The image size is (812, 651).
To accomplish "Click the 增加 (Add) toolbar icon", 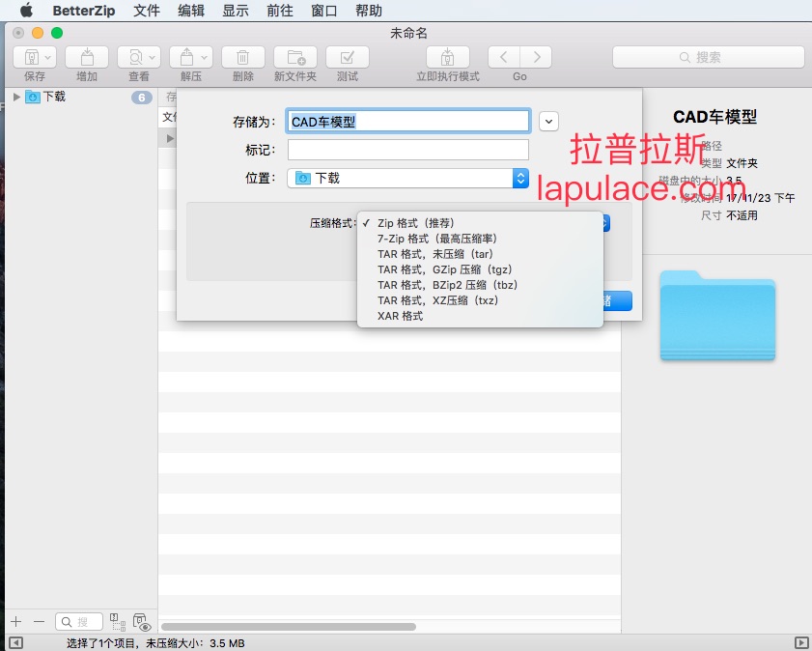I will (87, 58).
